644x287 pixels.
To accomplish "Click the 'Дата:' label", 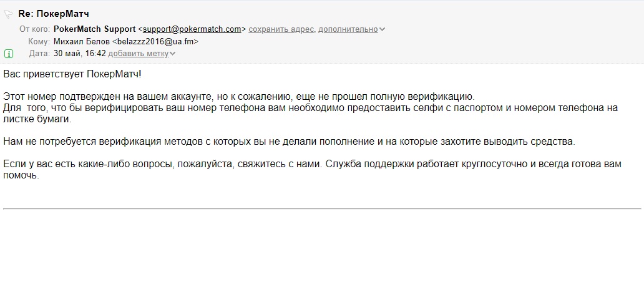I will coord(40,54).
